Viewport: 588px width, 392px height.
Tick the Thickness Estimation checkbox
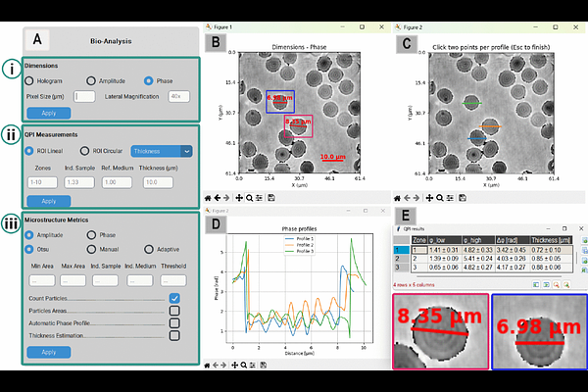tap(174, 336)
